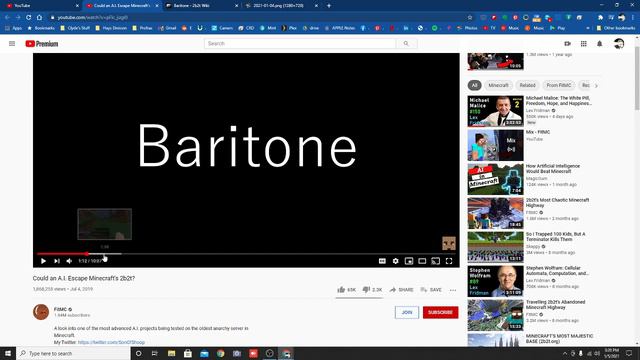Click the JOIN channel membership button
The image size is (640, 360).
pyautogui.click(x=407, y=312)
